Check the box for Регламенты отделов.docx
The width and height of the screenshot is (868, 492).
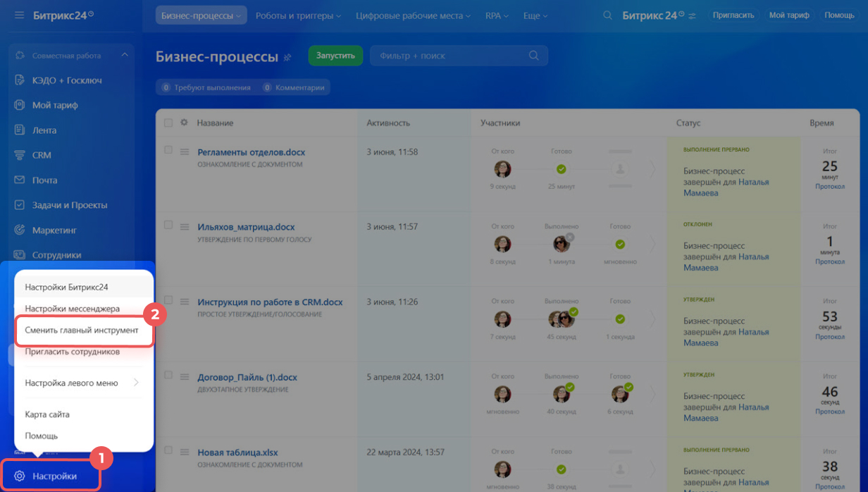tap(168, 150)
